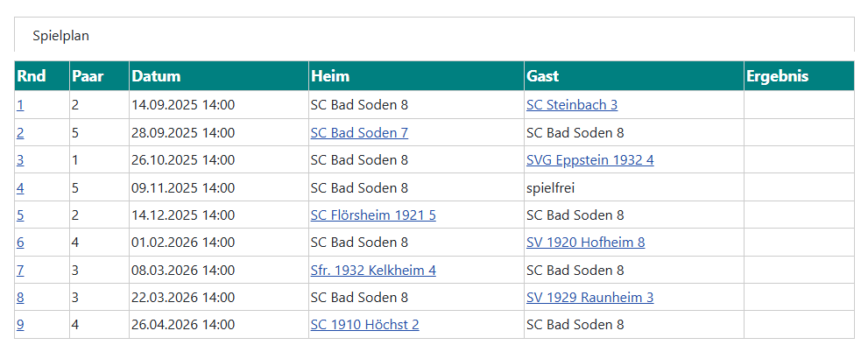Select Sfr. 1932 Kelkheim 4 link
868x352 pixels.
click(x=373, y=270)
